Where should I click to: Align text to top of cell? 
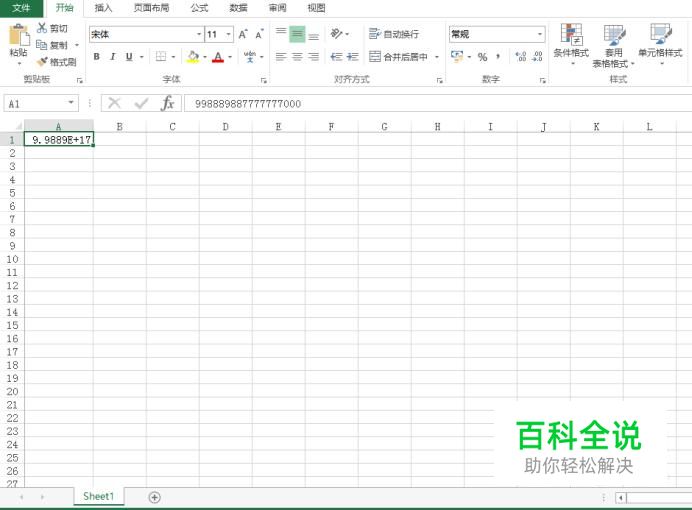[281, 34]
